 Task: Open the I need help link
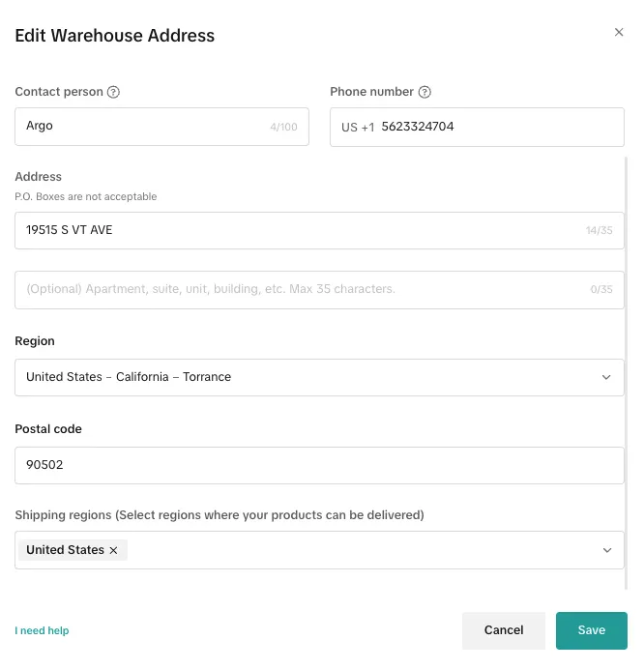tap(42, 631)
